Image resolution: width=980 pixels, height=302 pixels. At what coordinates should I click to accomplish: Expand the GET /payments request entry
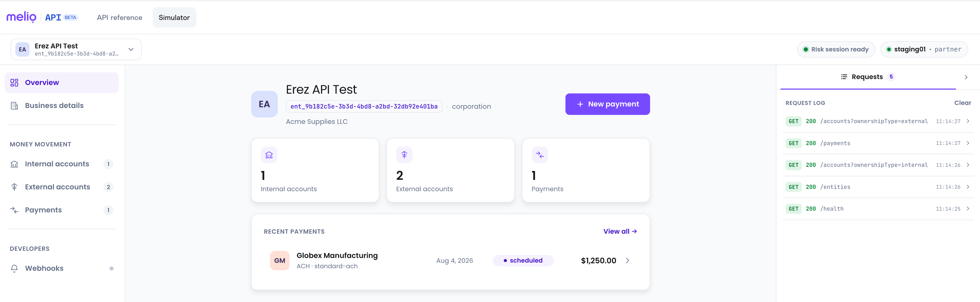pyautogui.click(x=878, y=143)
